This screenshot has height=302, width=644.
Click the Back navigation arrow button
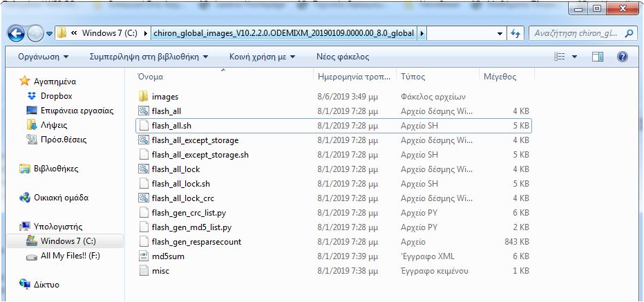tap(17, 33)
